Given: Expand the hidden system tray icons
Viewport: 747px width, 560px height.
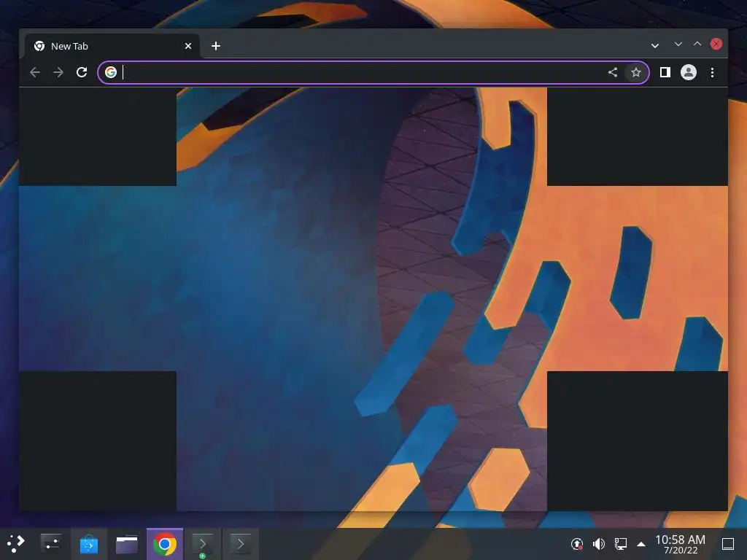Looking at the screenshot, I should click(x=641, y=544).
